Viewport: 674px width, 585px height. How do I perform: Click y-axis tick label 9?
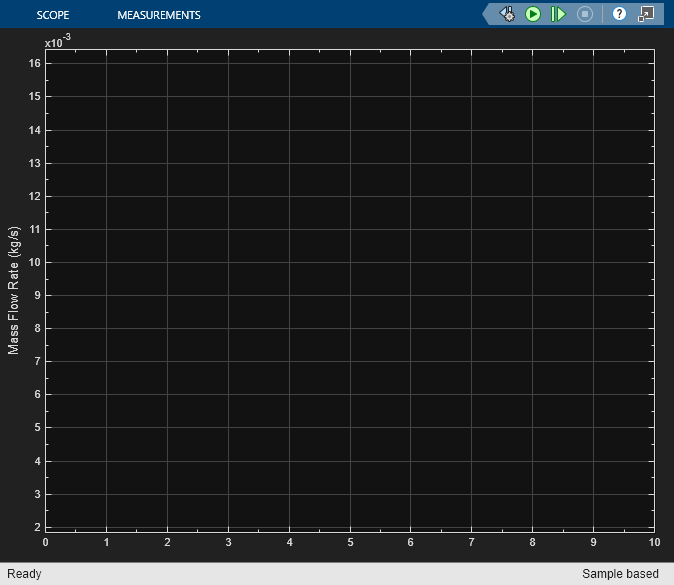[x=35, y=295]
